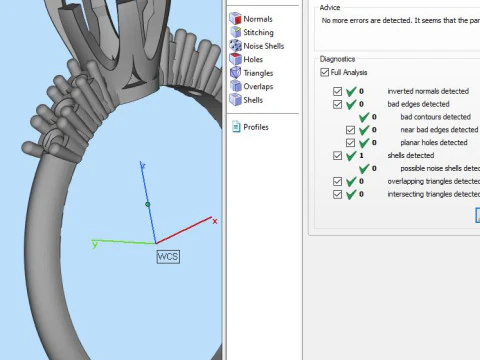
Task: Toggle shells detected checkbox
Action: [337, 155]
